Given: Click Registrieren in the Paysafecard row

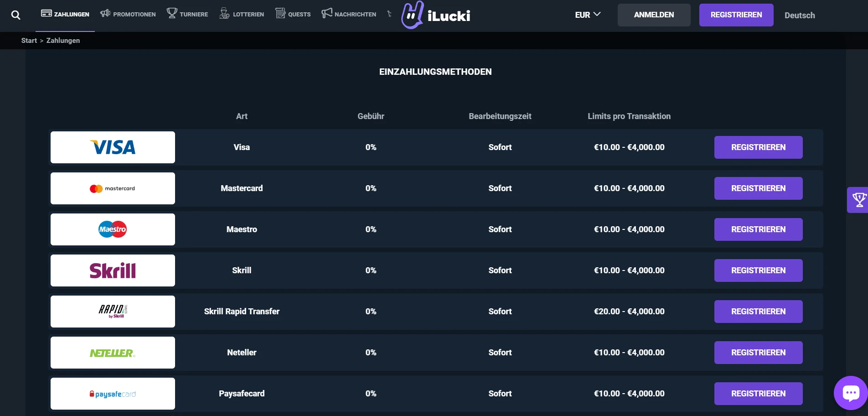Looking at the screenshot, I should (758, 394).
